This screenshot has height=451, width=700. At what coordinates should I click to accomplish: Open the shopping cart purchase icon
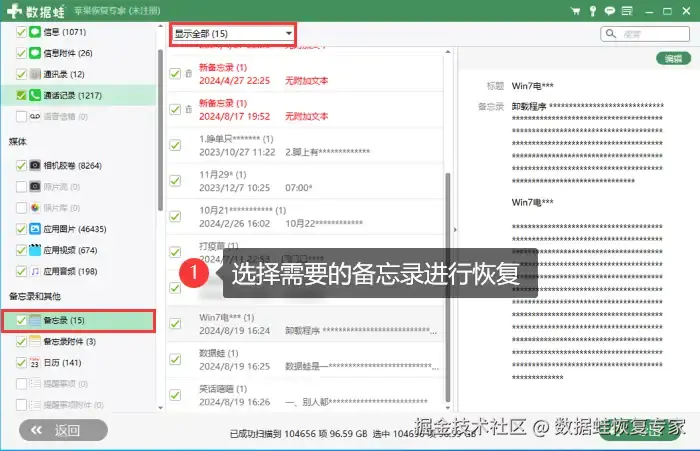point(575,11)
